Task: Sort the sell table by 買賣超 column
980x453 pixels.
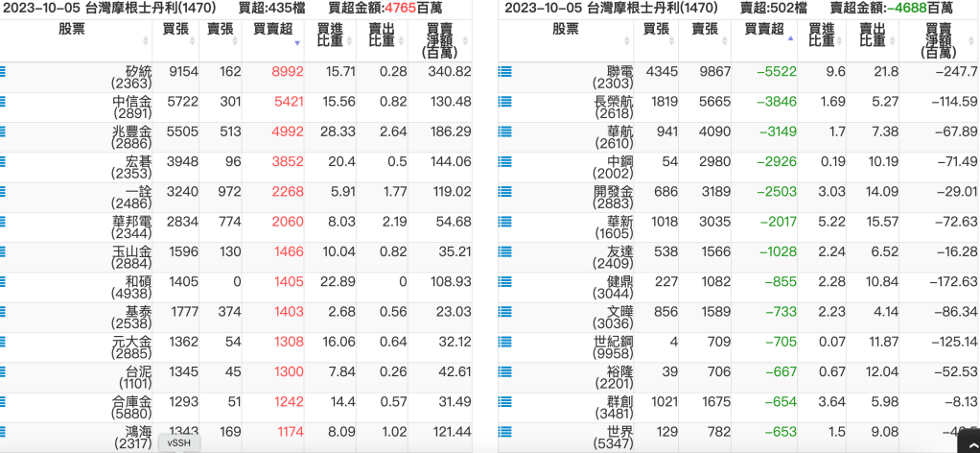Action: pyautogui.click(x=763, y=30)
